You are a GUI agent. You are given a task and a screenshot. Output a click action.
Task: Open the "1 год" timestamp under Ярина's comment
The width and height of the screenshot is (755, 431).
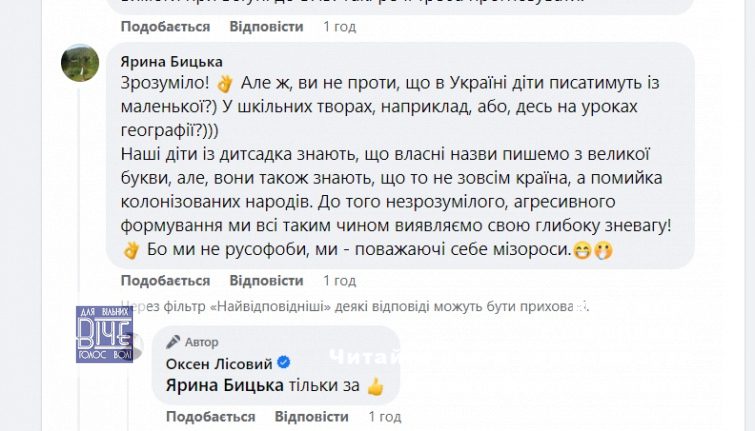[340, 281]
